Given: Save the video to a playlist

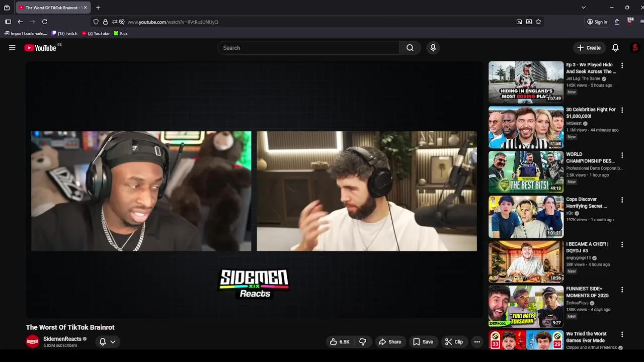Looking at the screenshot, I should (x=423, y=342).
